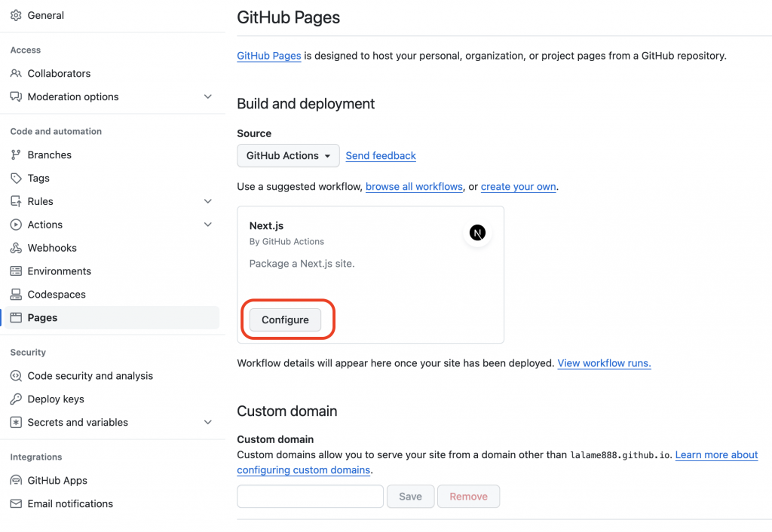This screenshot has height=532, width=772.
Task: Click the Webhooks icon in sidebar
Action: (x=16, y=248)
